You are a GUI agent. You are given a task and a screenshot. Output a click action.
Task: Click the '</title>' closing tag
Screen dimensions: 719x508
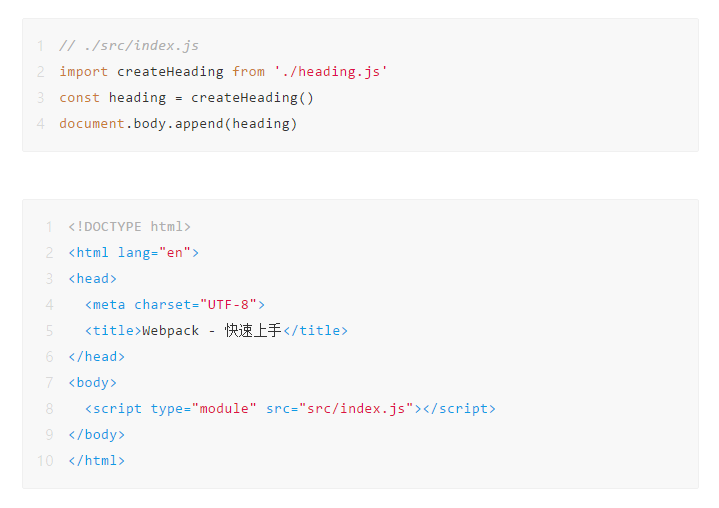(x=315, y=331)
